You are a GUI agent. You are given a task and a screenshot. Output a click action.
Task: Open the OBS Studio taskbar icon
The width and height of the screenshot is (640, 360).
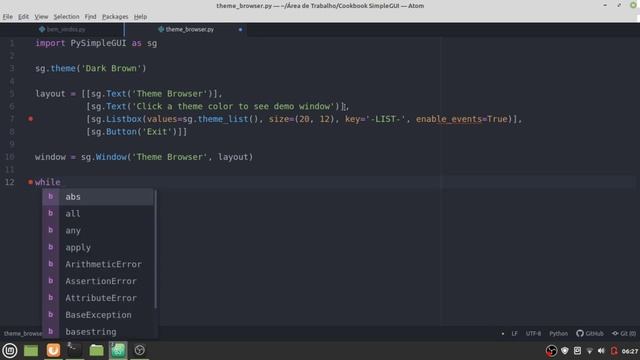[x=140, y=350]
